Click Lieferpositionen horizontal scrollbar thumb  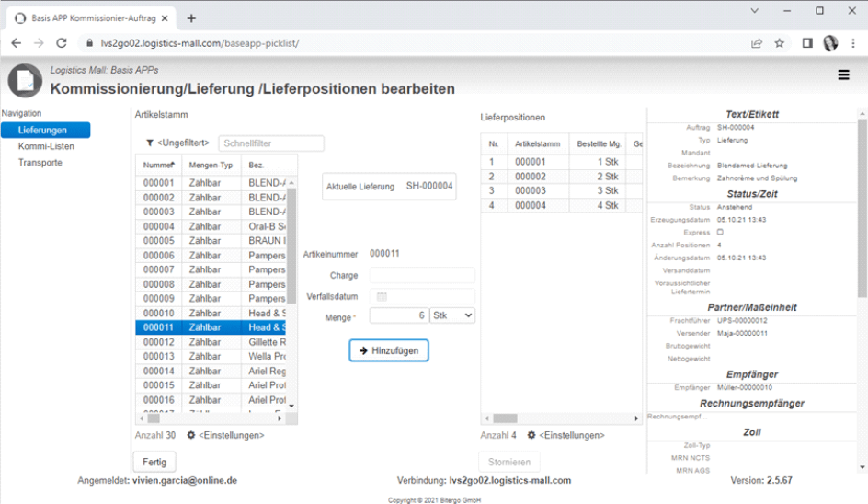505,418
